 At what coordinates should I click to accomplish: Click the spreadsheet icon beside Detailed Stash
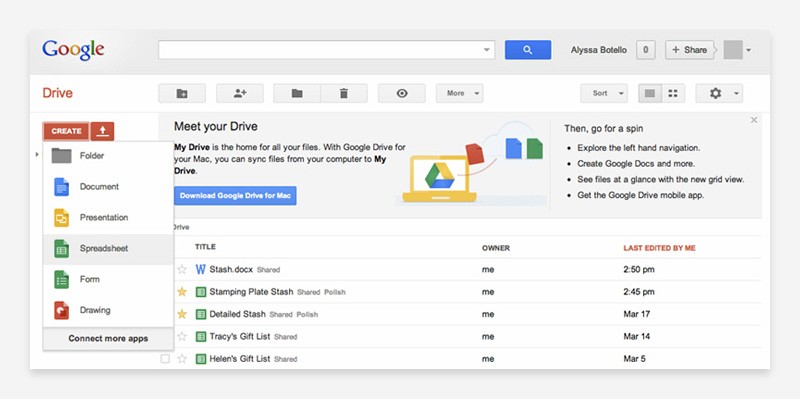(201, 314)
